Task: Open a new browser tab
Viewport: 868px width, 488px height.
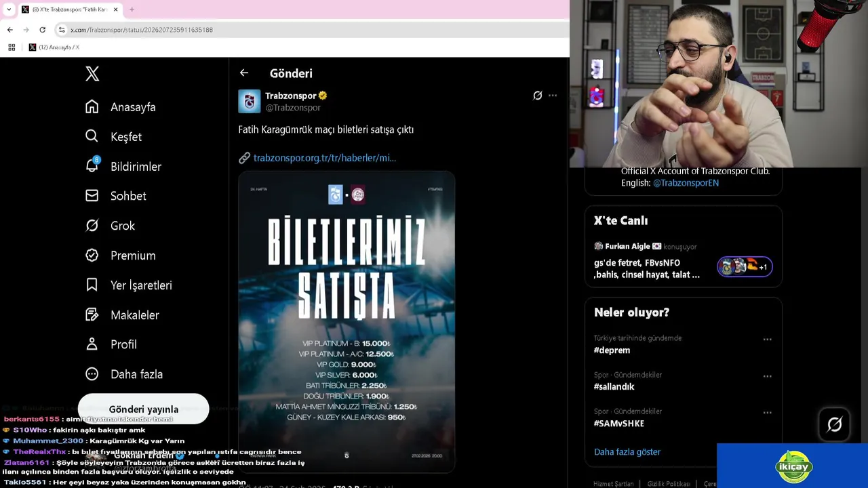Action: (132, 9)
